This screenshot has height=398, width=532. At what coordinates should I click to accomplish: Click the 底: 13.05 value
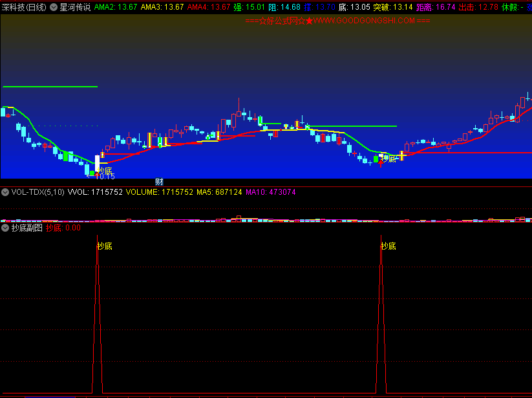tap(354, 7)
